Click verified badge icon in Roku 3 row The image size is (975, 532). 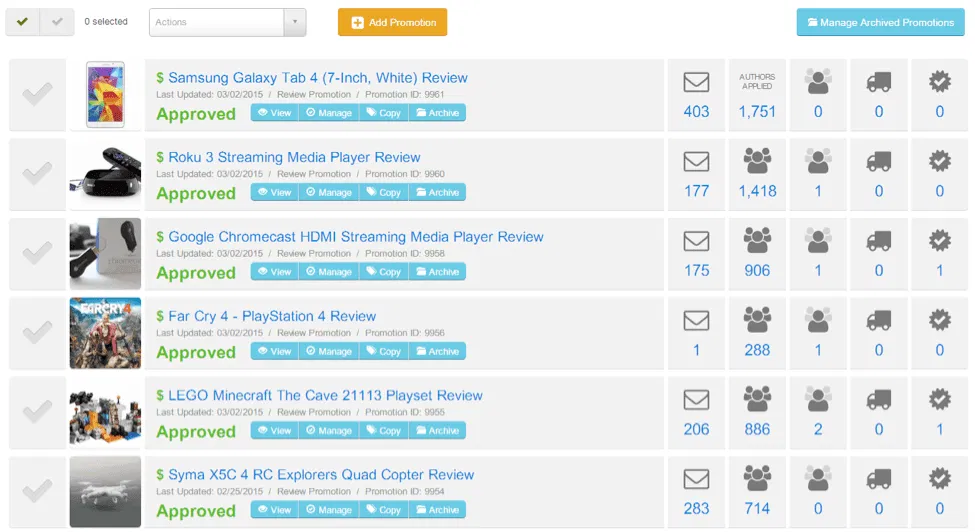[x=939, y=161]
